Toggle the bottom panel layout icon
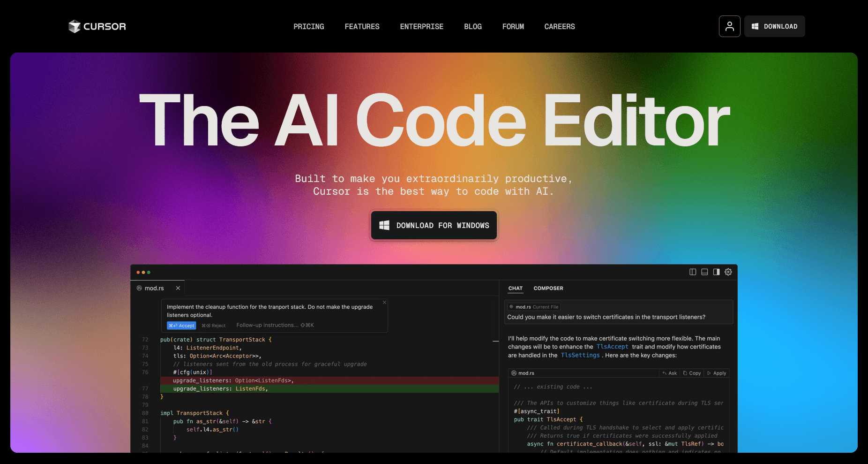The width and height of the screenshot is (868, 464). coord(704,272)
